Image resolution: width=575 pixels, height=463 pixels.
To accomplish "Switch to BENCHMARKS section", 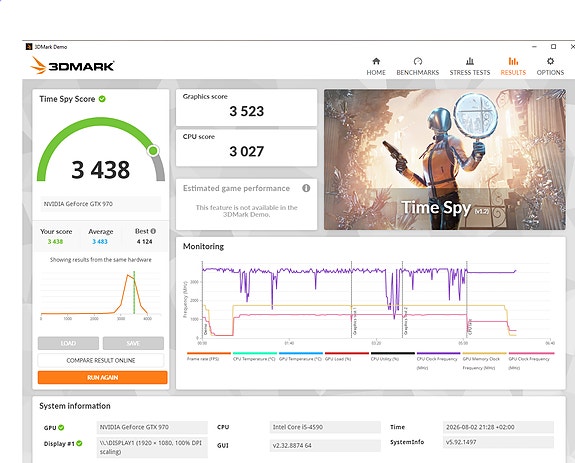I will click(418, 73).
